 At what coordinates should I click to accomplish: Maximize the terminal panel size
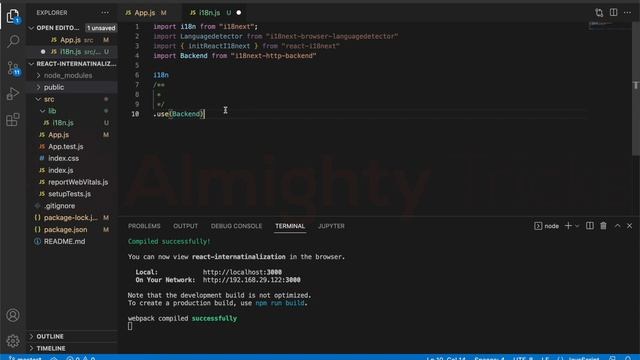[x=618, y=226]
